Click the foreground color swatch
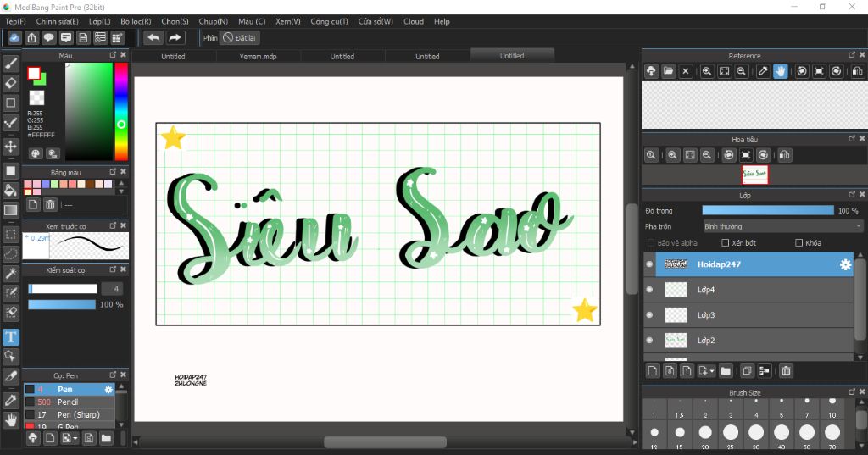The image size is (868, 455). 34,73
